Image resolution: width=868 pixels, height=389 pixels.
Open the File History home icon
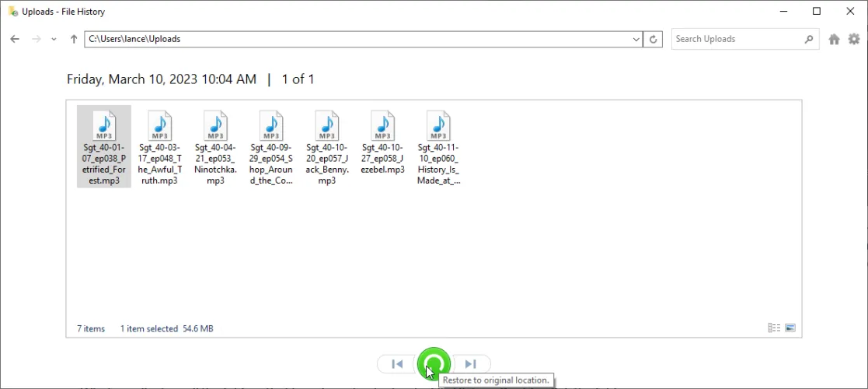(834, 39)
